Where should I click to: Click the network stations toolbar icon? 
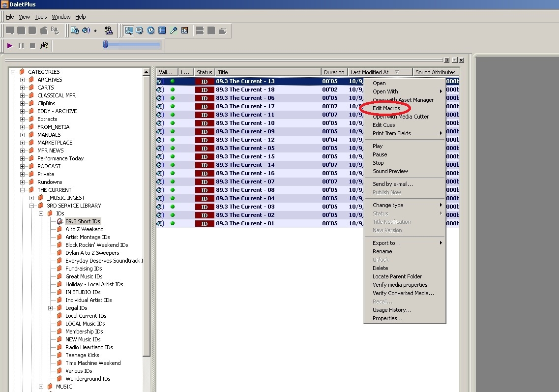(x=108, y=30)
